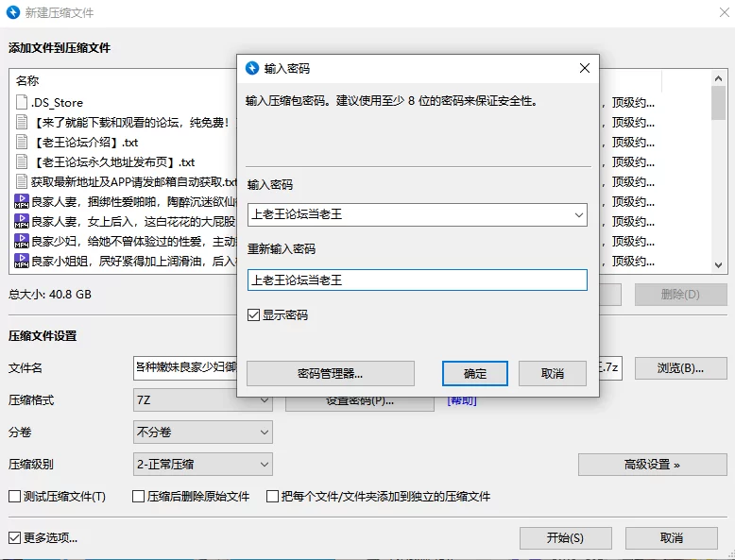
Task: Select the .DS_Store file icon
Action: (22, 102)
